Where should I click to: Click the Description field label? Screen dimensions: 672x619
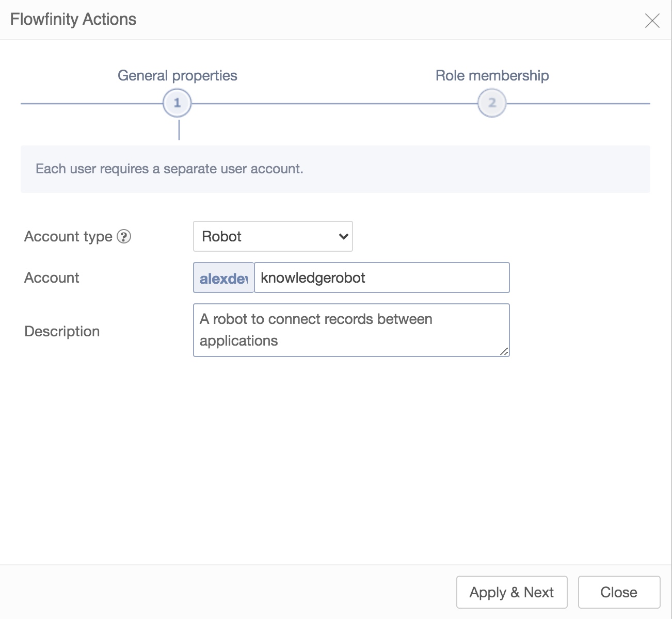62,331
